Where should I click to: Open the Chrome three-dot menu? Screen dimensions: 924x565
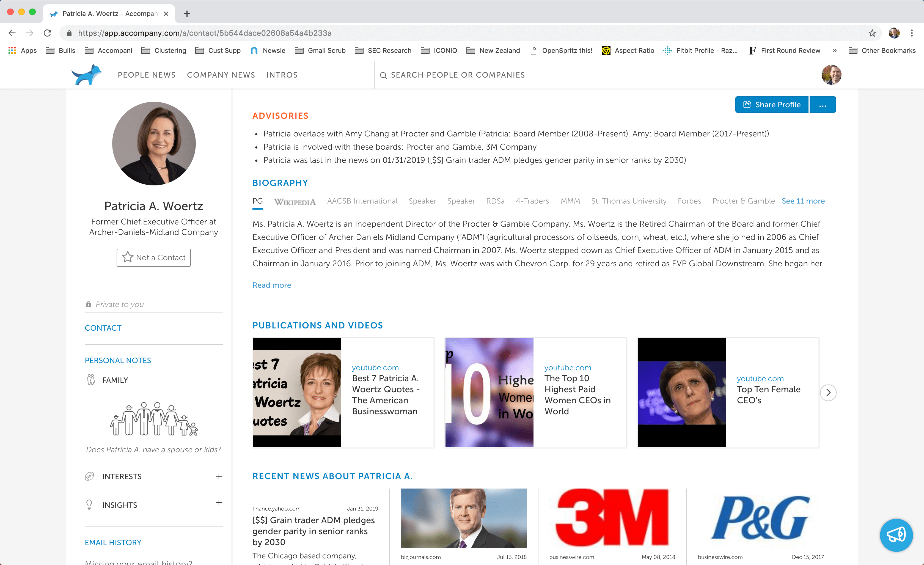[x=912, y=33]
